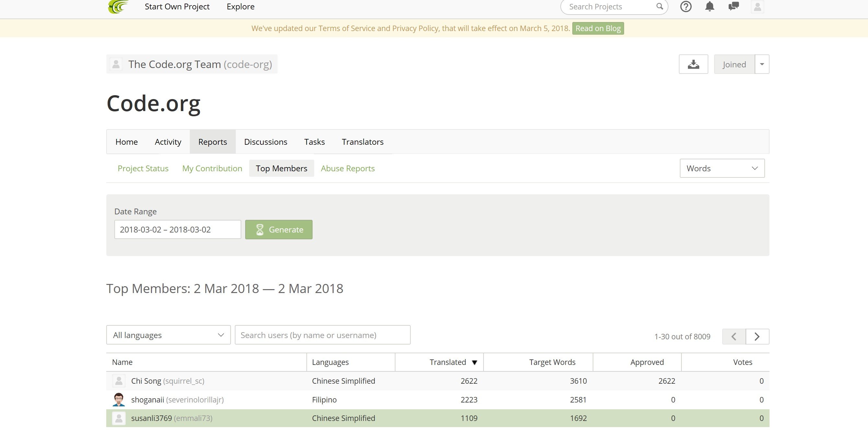868x430 pixels.
Task: Click target words value 3610
Action: click(578, 381)
